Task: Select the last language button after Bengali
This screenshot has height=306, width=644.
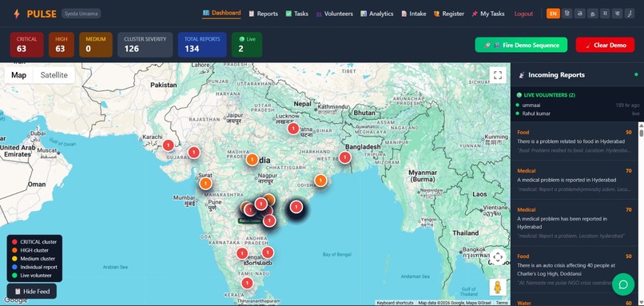Action: coord(629,14)
